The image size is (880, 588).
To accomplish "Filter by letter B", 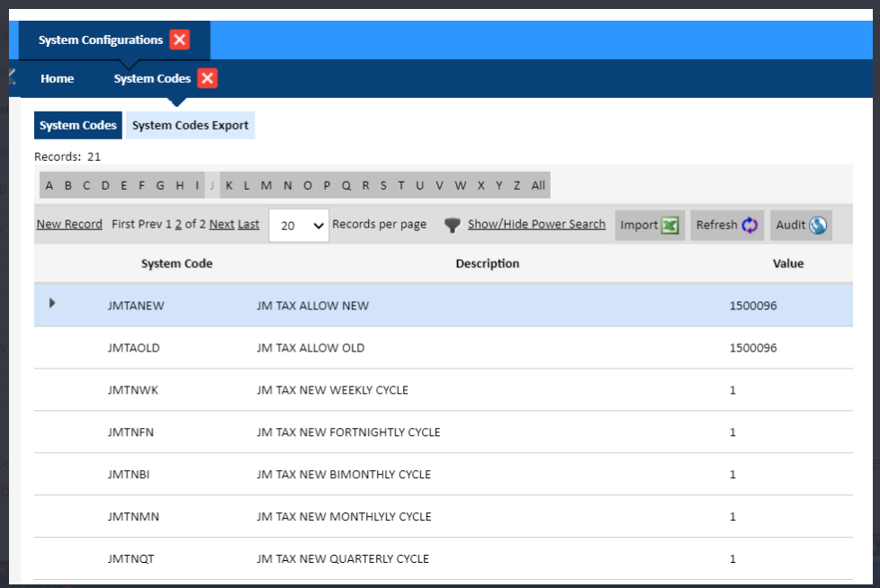I will (67, 185).
